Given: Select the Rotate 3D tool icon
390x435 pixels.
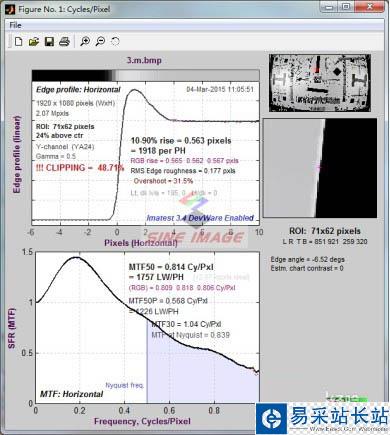Looking at the screenshot, I should [115, 41].
